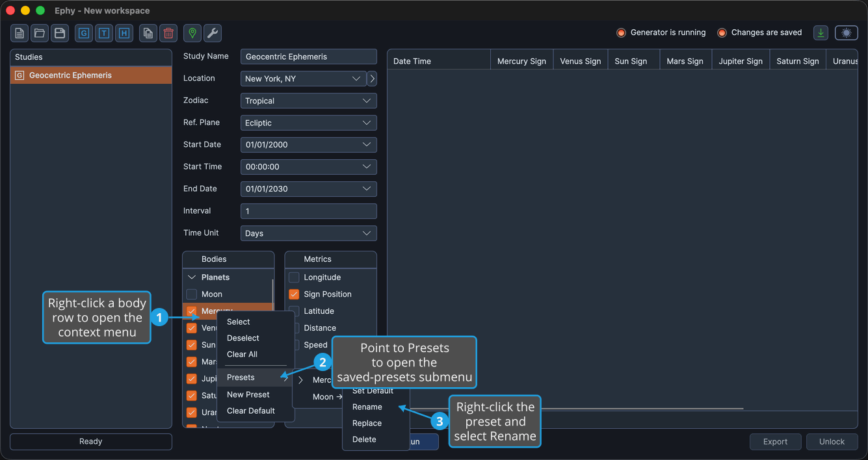Image resolution: width=868 pixels, height=460 pixels.
Task: Open the Ref. Plane Ecliptic dropdown
Action: coord(309,123)
